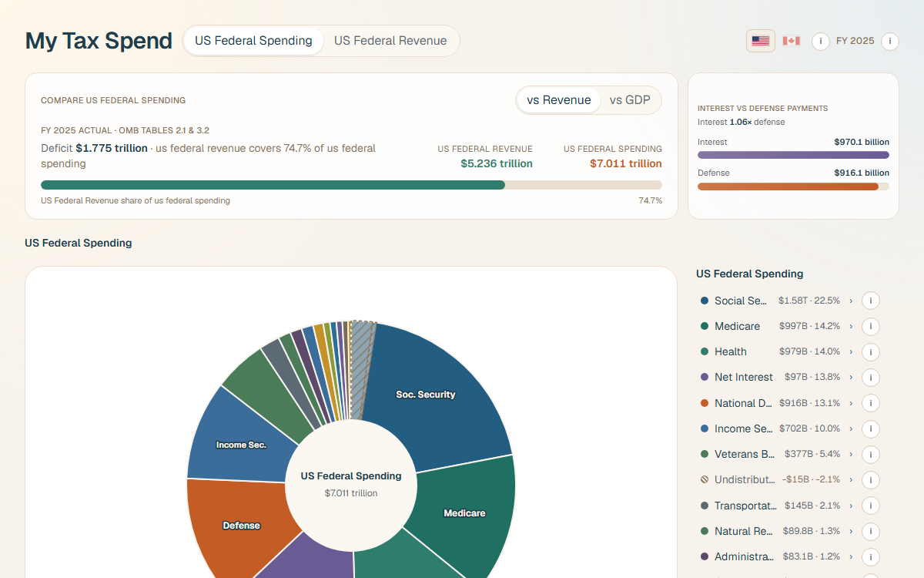This screenshot has height=578, width=924.
Task: Switch to the Canada flag icon
Action: point(791,41)
